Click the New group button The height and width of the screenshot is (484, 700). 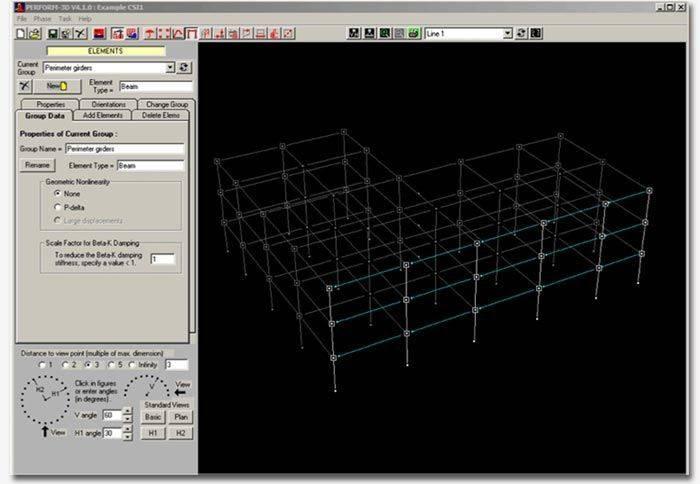[x=57, y=86]
